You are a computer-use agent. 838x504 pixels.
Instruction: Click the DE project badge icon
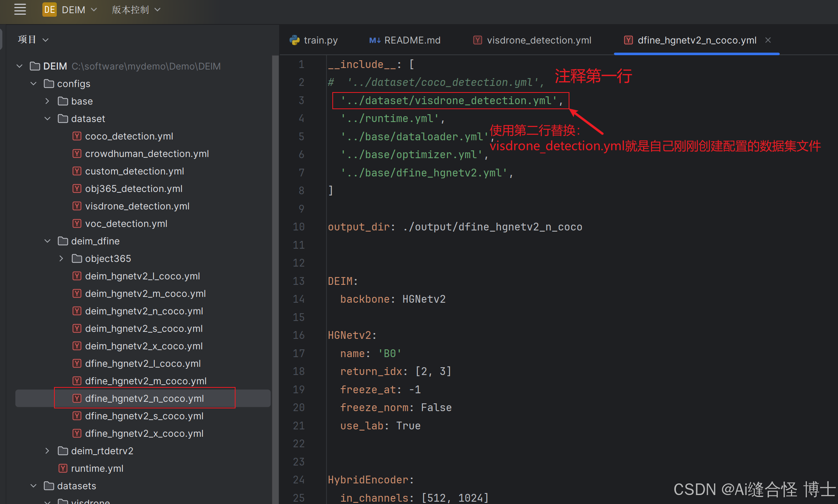point(49,10)
